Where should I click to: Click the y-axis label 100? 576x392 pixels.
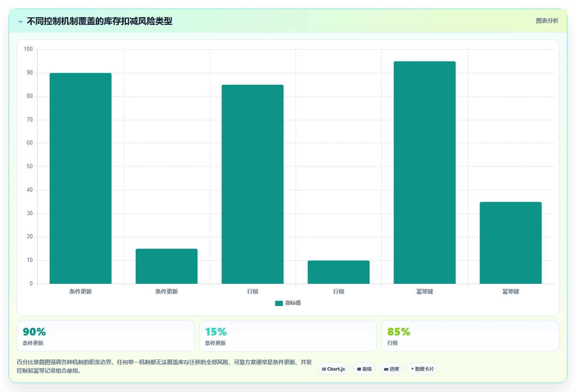click(x=28, y=49)
